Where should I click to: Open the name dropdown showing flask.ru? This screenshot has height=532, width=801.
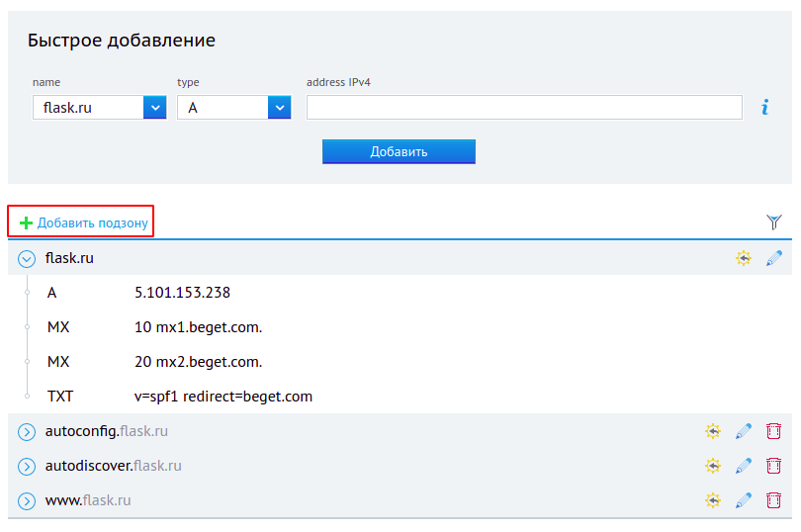click(154, 108)
